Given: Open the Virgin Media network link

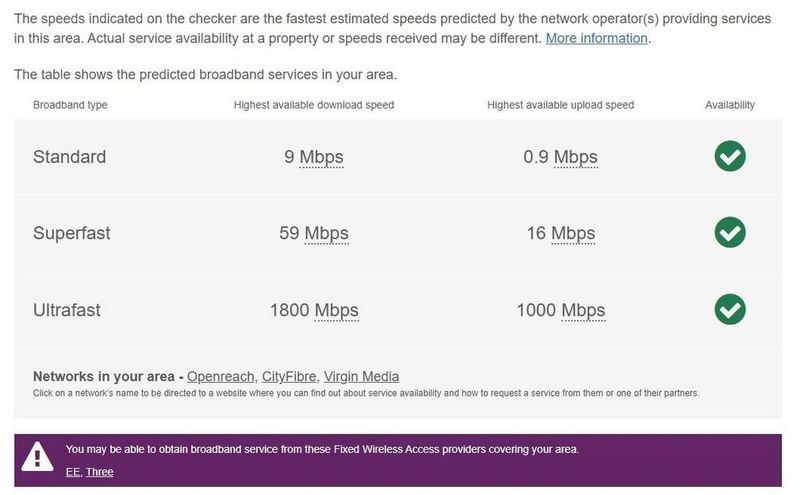Looking at the screenshot, I should point(361,377).
